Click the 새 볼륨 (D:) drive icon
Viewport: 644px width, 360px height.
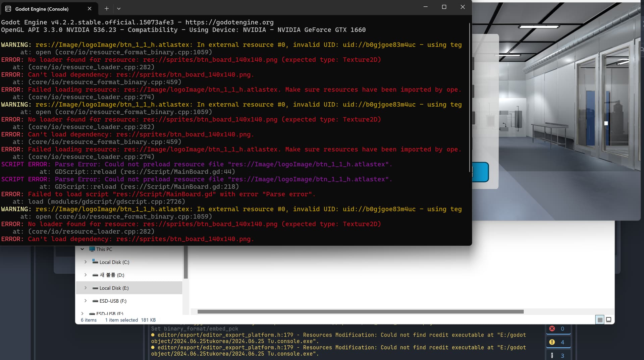point(95,275)
